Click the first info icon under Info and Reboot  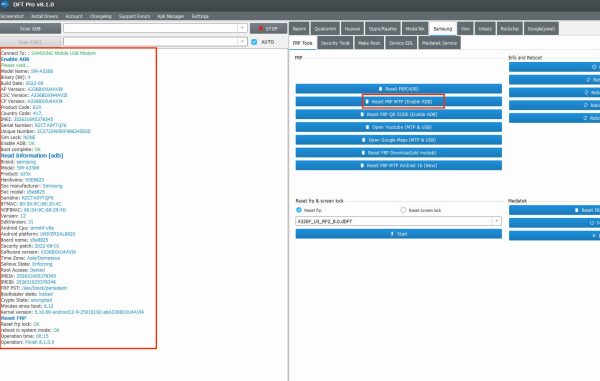594,67
